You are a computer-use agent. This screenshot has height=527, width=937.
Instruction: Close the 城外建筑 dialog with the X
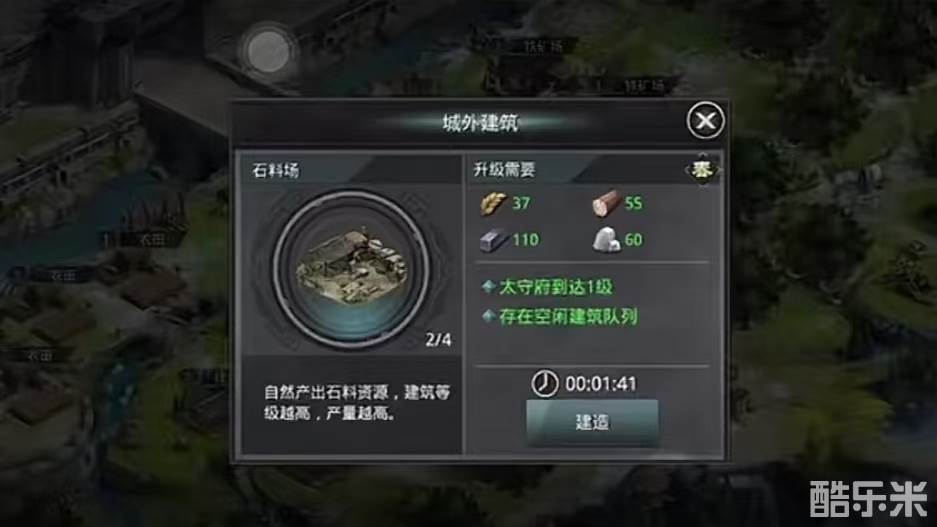705,121
